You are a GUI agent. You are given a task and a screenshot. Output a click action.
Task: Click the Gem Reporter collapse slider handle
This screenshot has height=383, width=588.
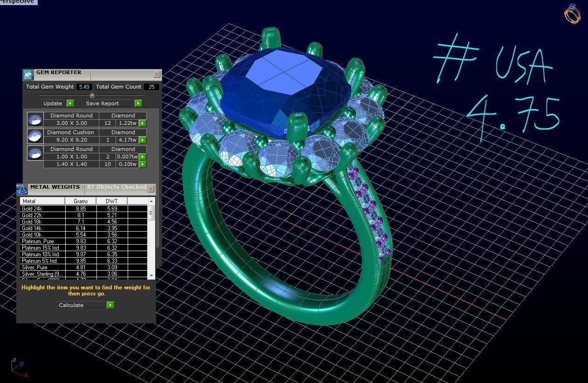tap(92, 95)
